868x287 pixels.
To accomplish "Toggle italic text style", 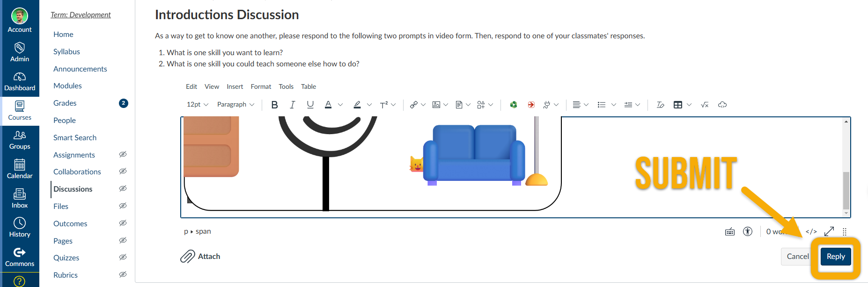I will 292,105.
